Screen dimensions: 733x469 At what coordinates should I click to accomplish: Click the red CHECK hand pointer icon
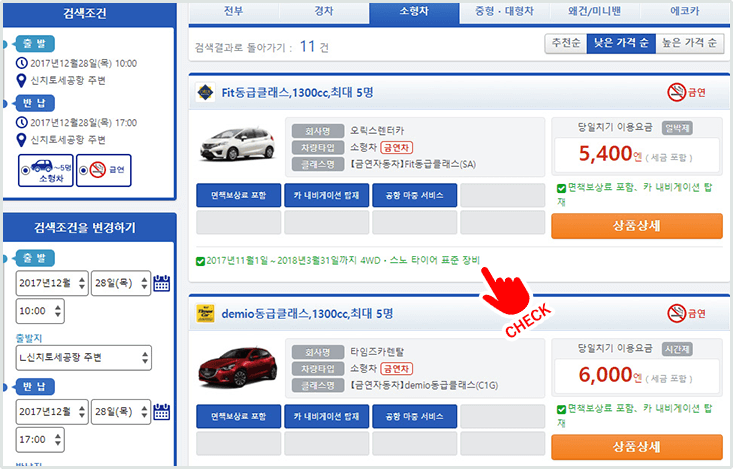click(x=505, y=290)
